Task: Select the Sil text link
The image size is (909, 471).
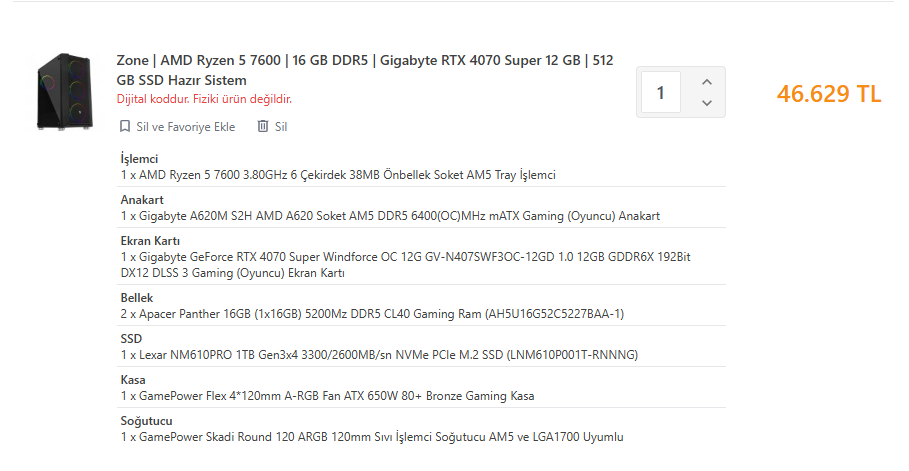Action: (281, 126)
